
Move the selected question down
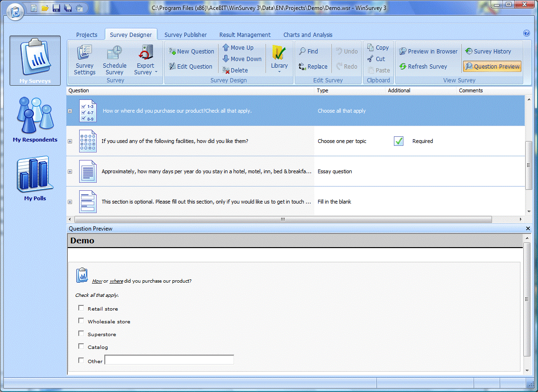click(242, 59)
